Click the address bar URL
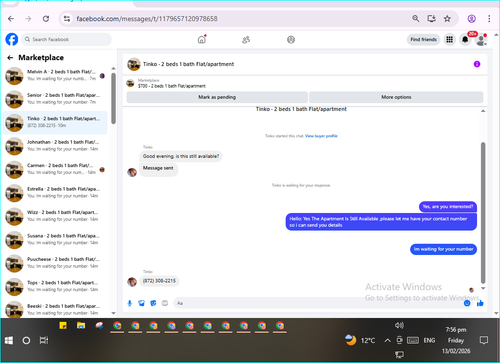This screenshot has height=363, width=500. pos(147,19)
